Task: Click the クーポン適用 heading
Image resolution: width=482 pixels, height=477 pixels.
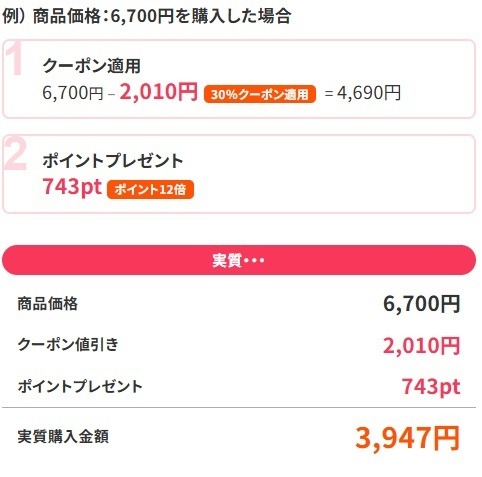Action: 92,65
